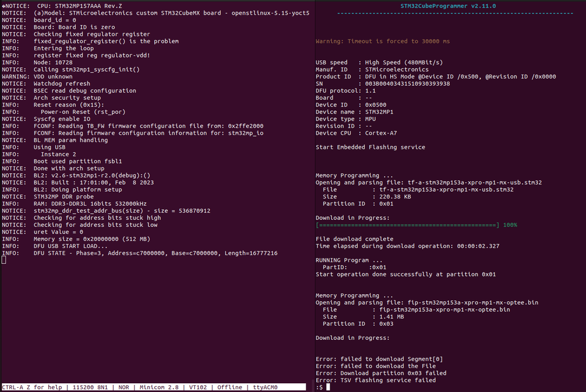Click 'USB speed : High Speed (480MBit/s)' line
Viewport: 586px width, 392px height.
click(x=379, y=63)
